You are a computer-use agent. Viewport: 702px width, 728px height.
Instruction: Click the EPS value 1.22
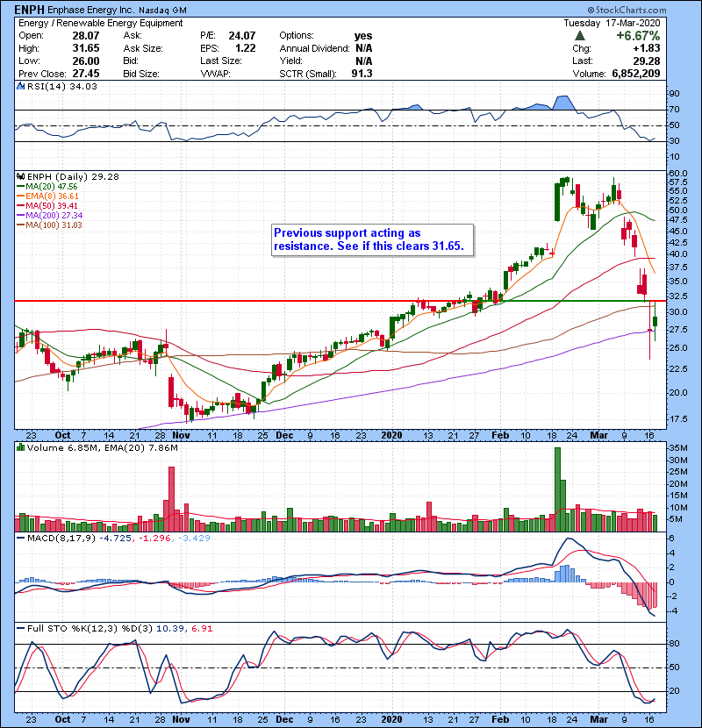click(x=246, y=48)
